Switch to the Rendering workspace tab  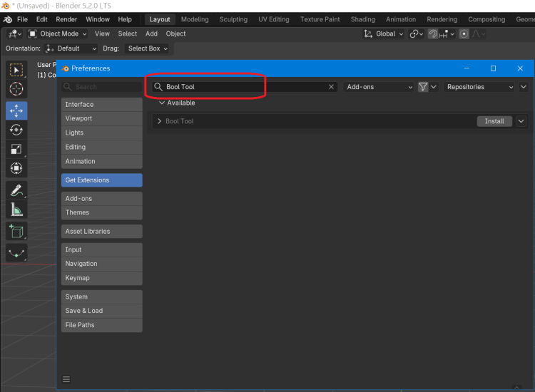tap(442, 19)
